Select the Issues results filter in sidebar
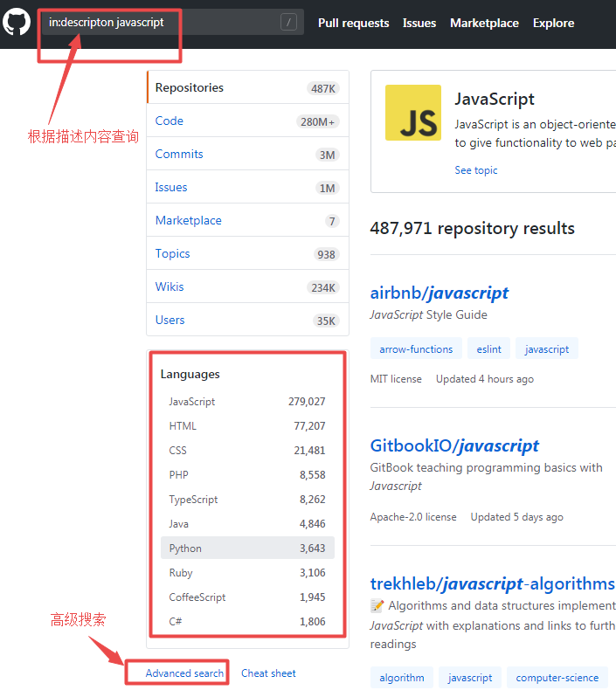This screenshot has width=616, height=690. 248,187
